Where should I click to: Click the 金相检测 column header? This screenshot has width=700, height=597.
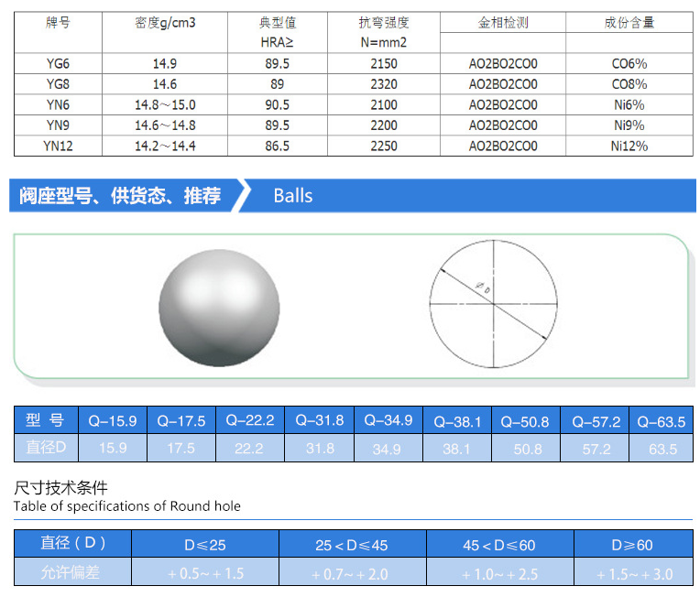[x=502, y=23]
